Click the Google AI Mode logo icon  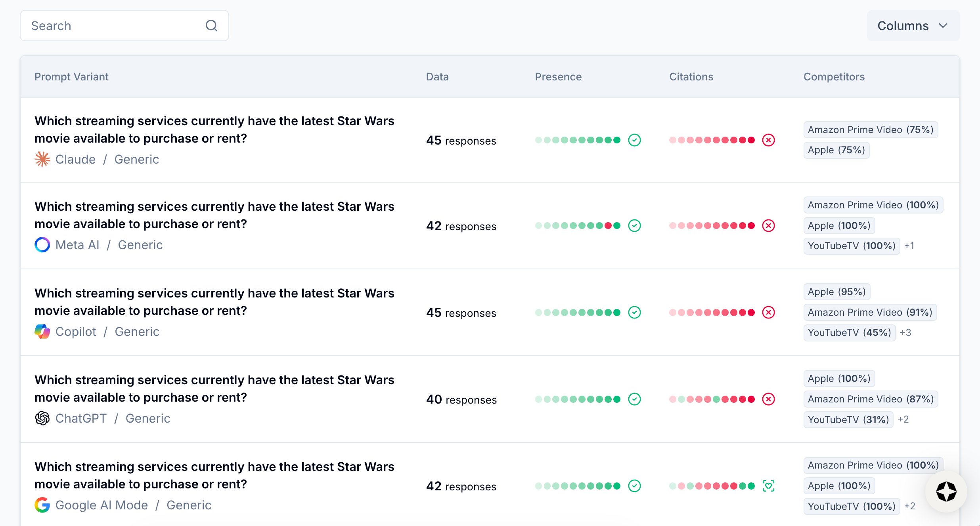pos(42,505)
